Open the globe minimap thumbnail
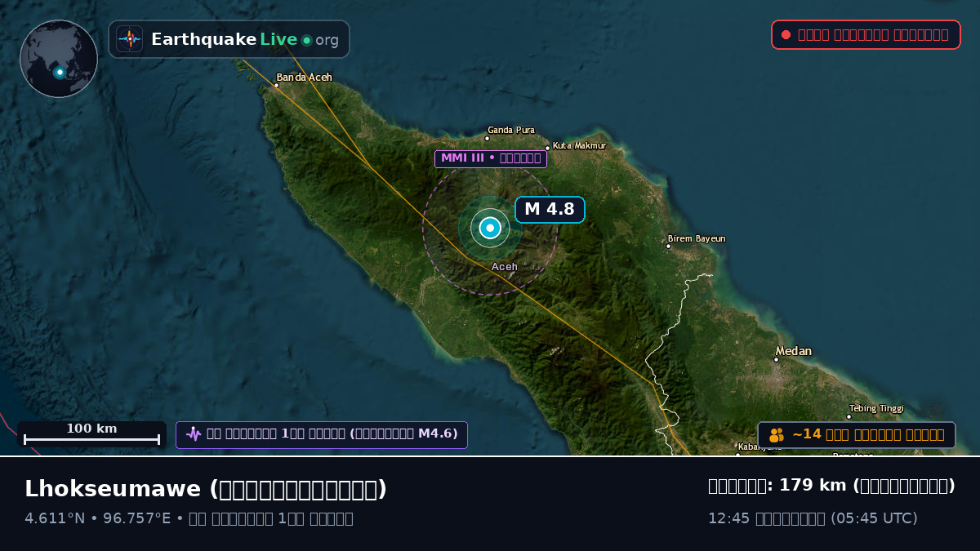 (x=59, y=59)
